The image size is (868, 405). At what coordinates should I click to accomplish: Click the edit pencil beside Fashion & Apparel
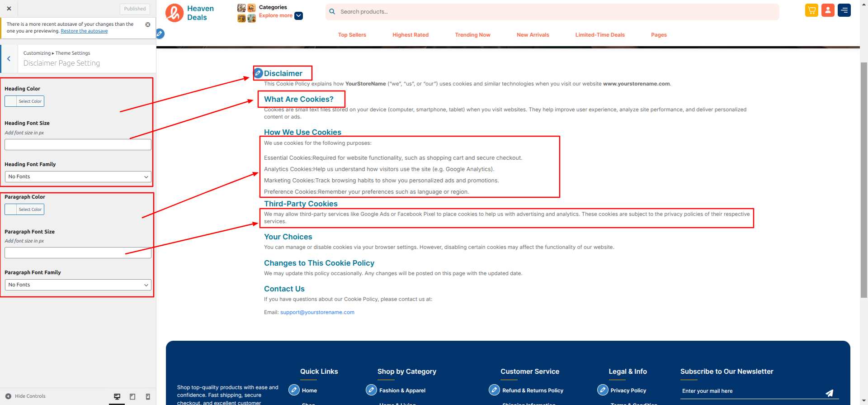(x=371, y=390)
